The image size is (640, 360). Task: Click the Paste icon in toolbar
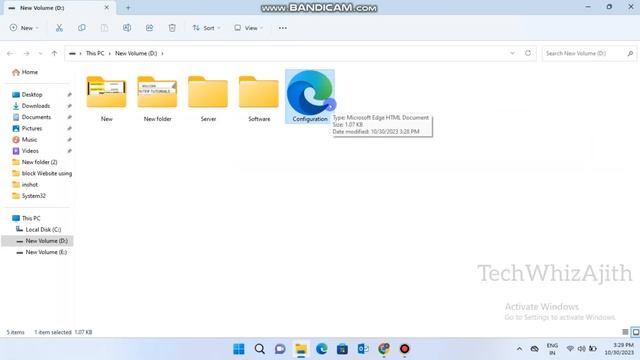tap(104, 28)
